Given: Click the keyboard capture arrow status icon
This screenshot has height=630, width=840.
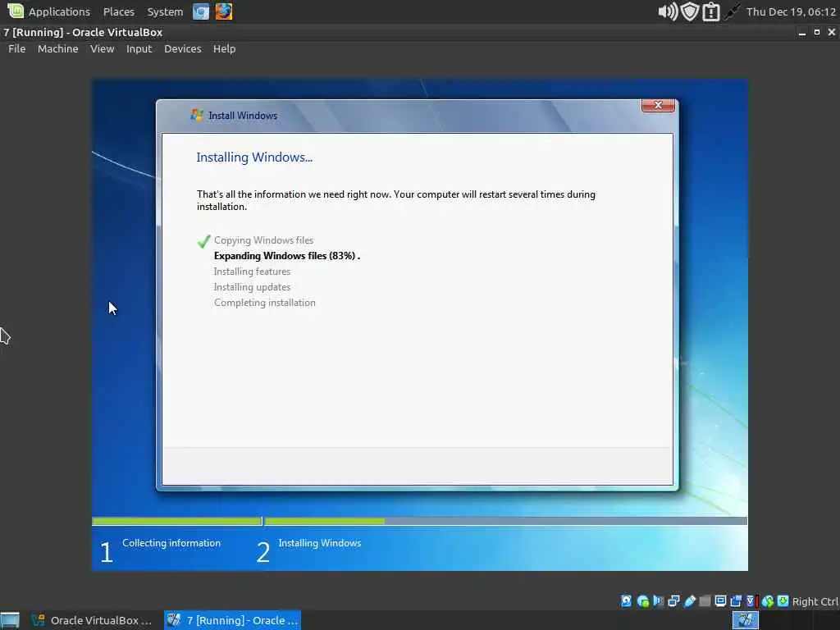Looking at the screenshot, I should click(783, 601).
